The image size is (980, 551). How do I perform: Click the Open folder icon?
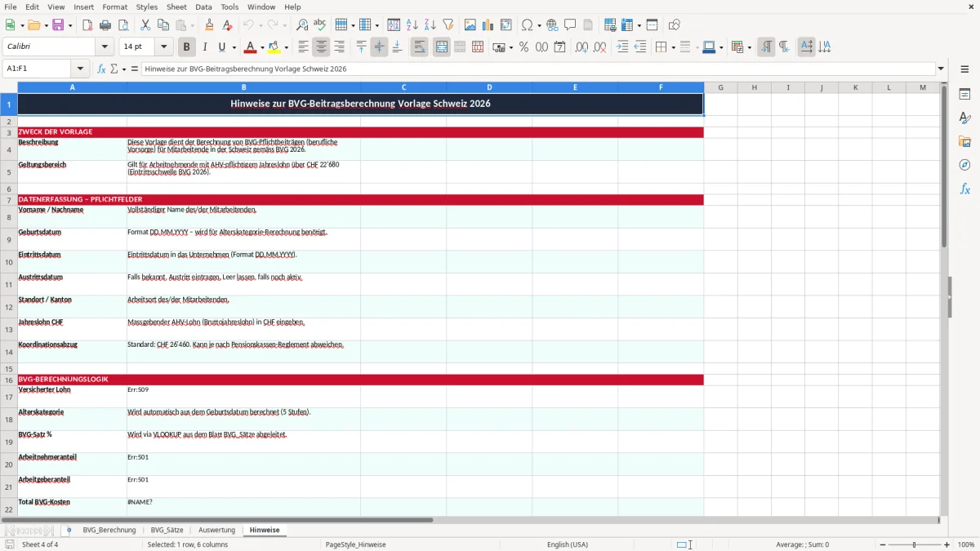[33, 25]
